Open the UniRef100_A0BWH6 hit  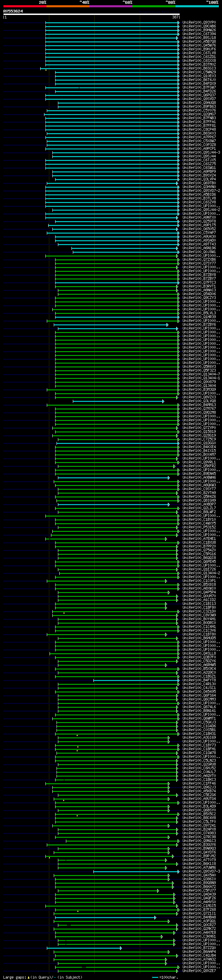(199, 477)
